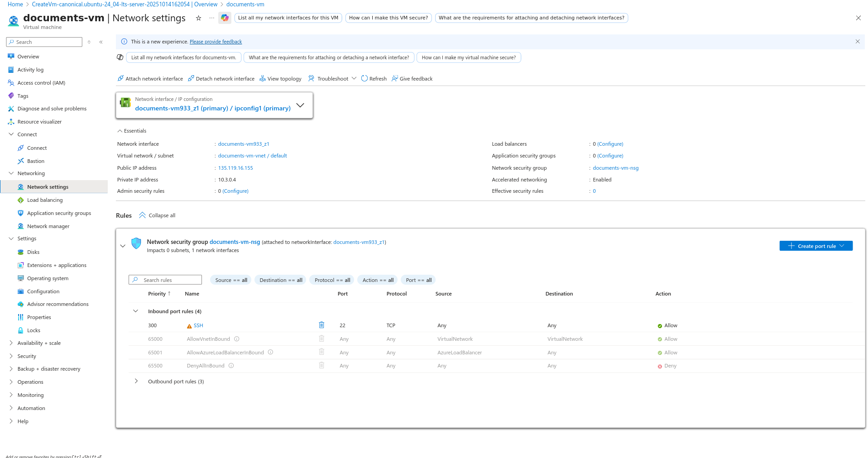Click the network interface card icon
The height and width of the screenshot is (458, 868).
[x=125, y=103]
